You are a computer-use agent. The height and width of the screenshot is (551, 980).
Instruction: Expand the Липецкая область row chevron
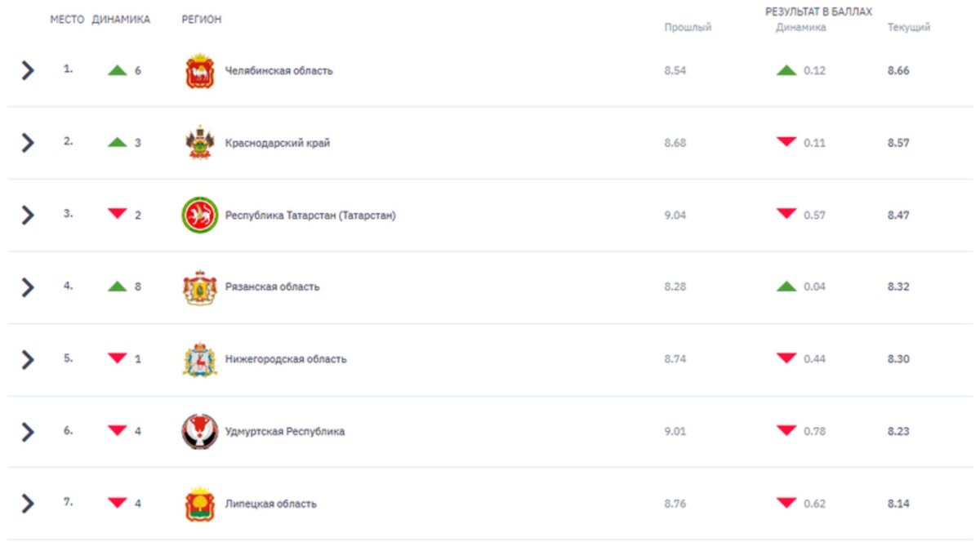click(x=28, y=504)
